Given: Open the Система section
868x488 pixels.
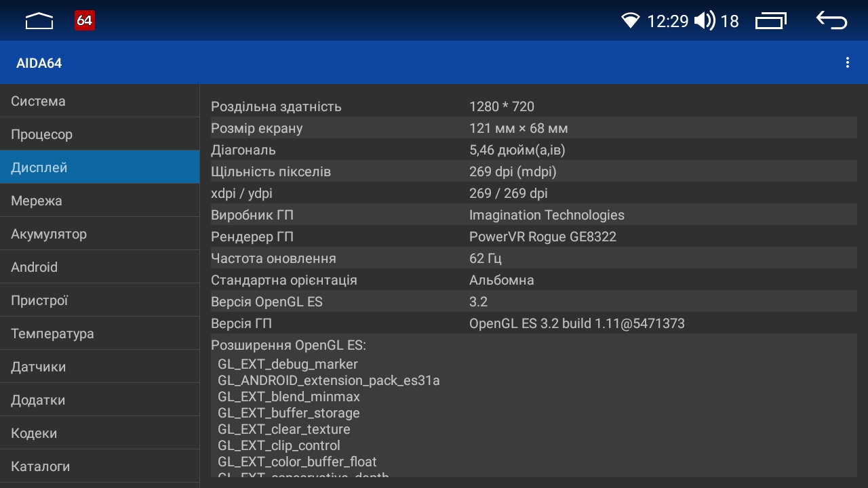Looking at the screenshot, I should [100, 101].
